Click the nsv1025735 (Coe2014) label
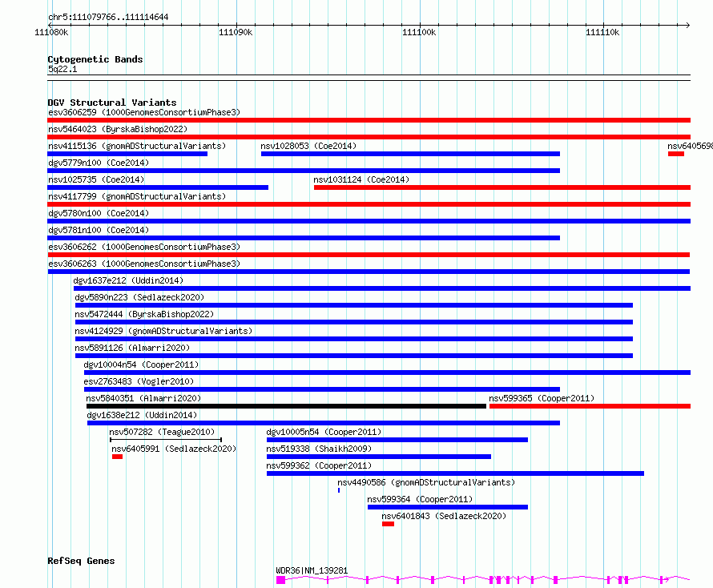This screenshot has height=588, width=713. (x=96, y=179)
